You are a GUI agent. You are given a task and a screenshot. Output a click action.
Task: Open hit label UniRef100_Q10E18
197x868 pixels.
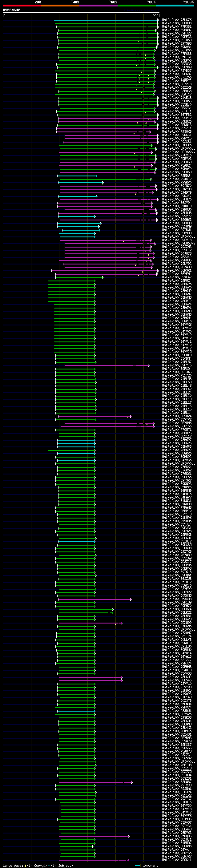click(177, 98)
